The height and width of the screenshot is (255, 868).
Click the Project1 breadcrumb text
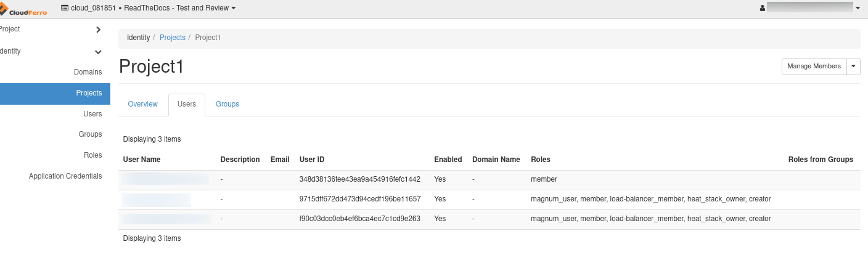pos(208,38)
